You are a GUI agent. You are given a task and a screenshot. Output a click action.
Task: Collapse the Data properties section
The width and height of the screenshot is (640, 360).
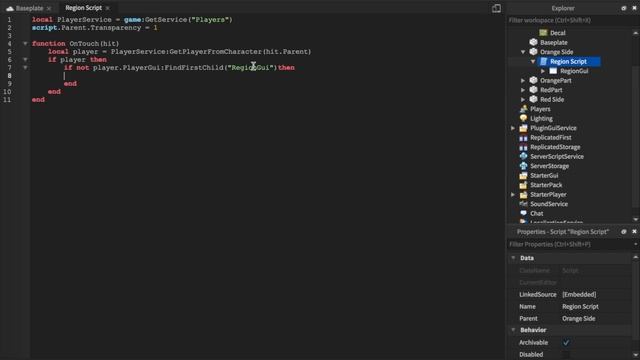point(513,258)
